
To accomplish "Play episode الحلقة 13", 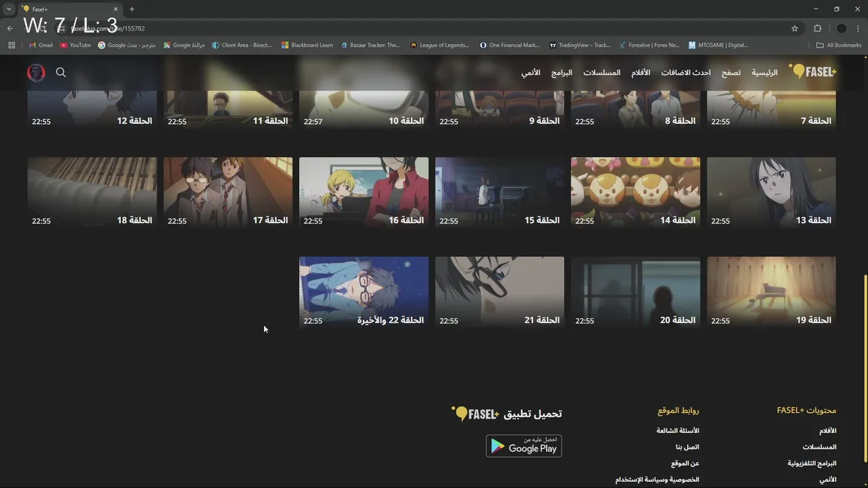I will click(x=771, y=193).
